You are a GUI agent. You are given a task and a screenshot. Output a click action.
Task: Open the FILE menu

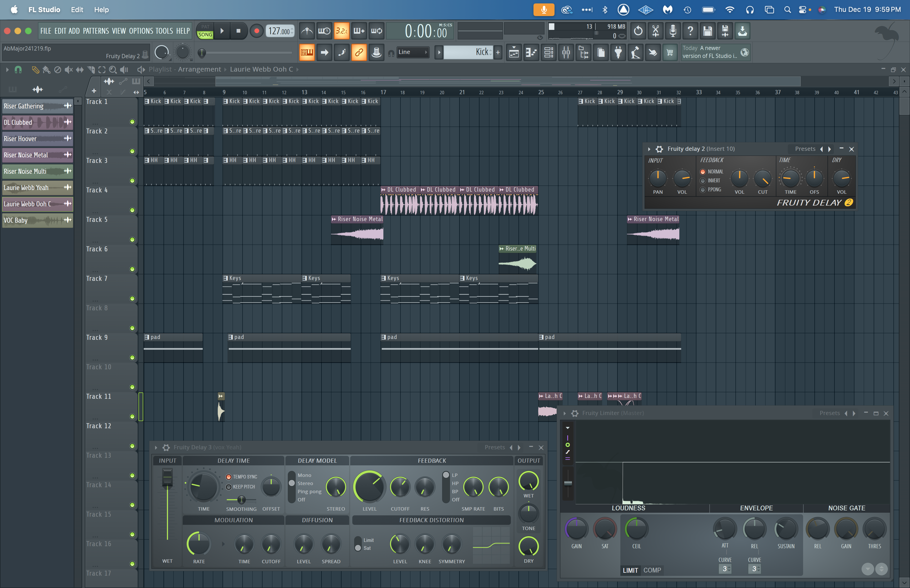click(x=46, y=31)
